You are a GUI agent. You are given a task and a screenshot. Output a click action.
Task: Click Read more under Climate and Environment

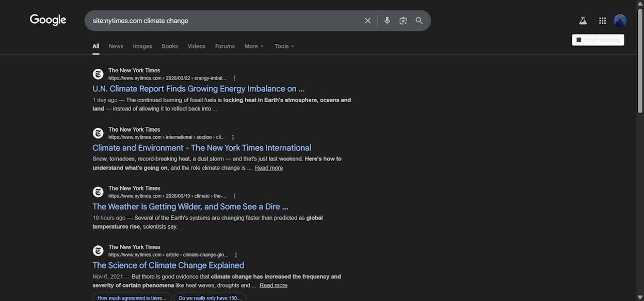[269, 168]
